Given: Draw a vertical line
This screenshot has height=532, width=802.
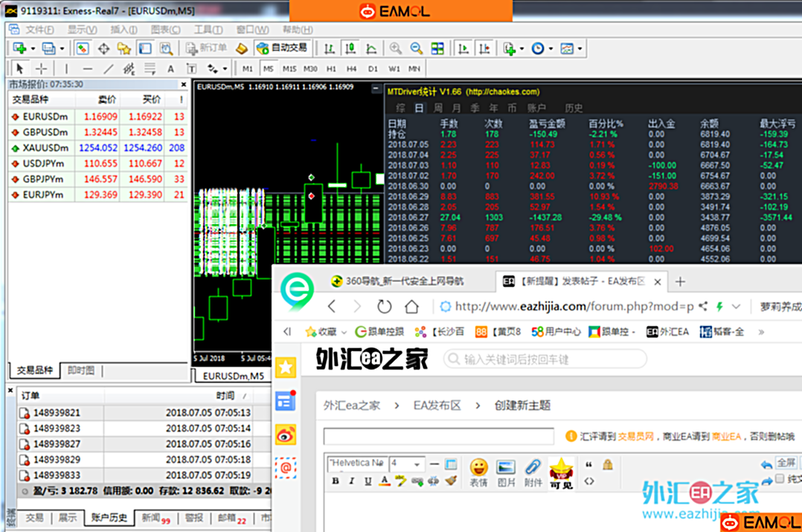Looking at the screenshot, I should point(66,68).
